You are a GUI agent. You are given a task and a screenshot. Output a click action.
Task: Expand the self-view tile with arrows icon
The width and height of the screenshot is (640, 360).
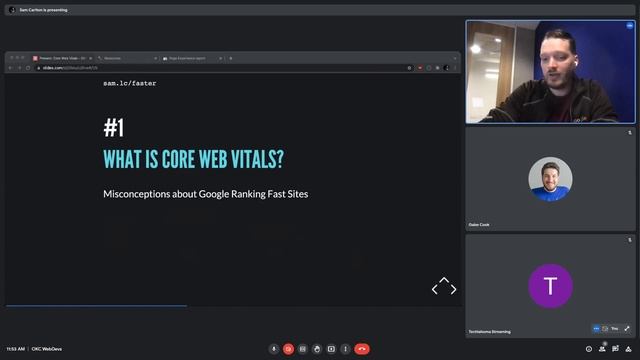point(627,329)
